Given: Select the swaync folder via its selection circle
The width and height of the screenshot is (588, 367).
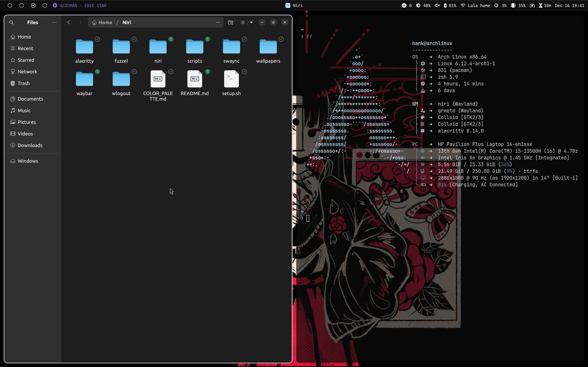Looking at the screenshot, I should [244, 39].
